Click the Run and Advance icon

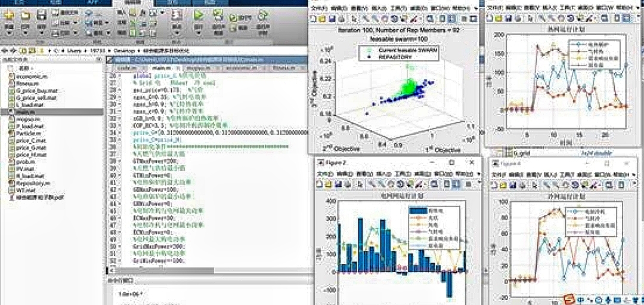(x=218, y=15)
